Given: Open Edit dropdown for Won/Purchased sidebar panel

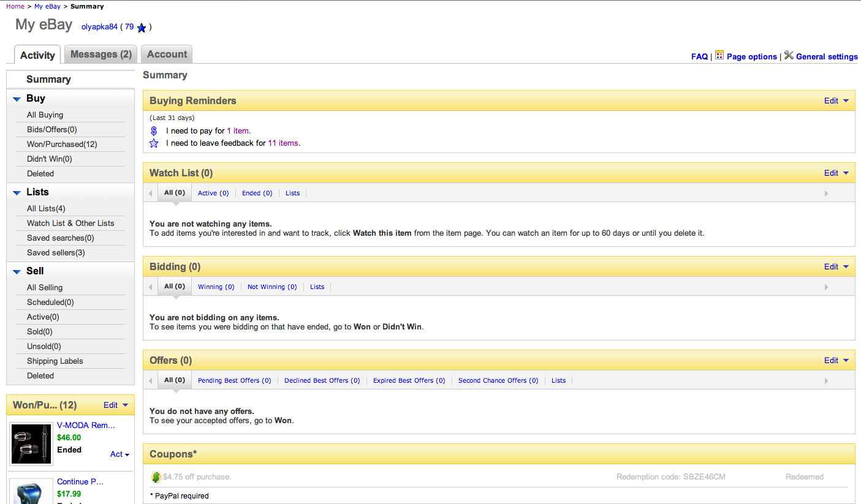Looking at the screenshot, I should click(116, 405).
